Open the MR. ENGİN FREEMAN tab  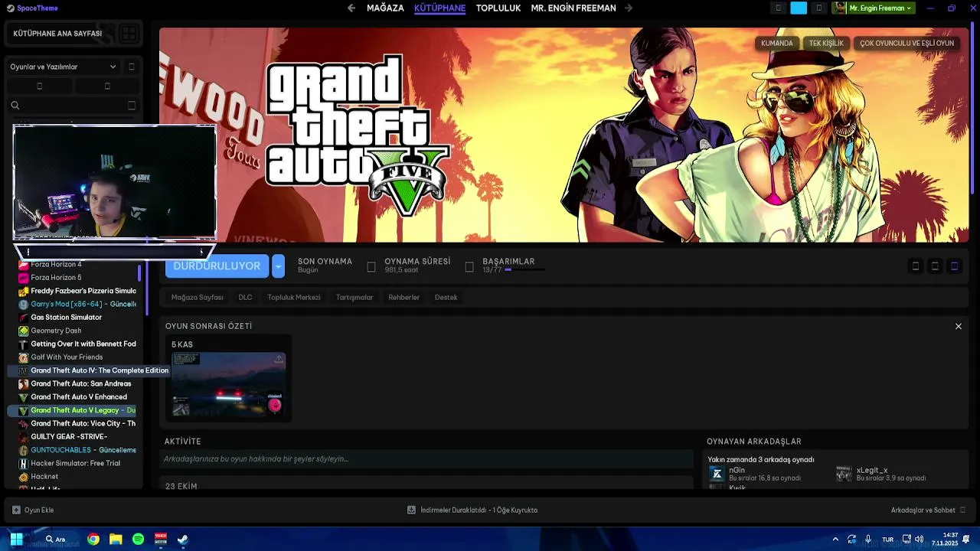(x=573, y=8)
